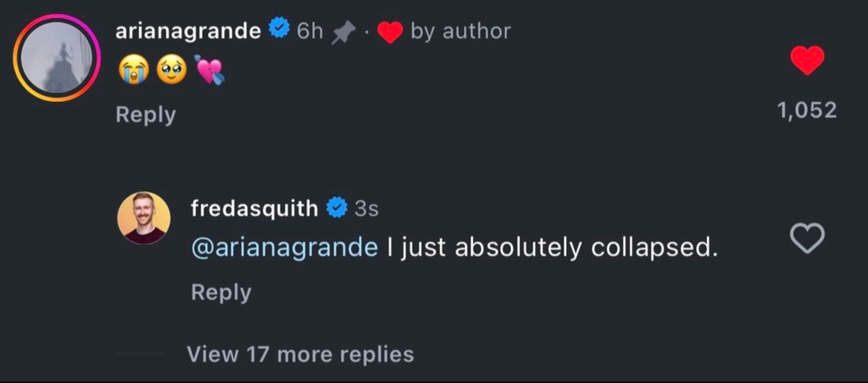This screenshot has height=383, width=868.
Task: Reply to fredasquith's comment
Action: click(x=221, y=292)
